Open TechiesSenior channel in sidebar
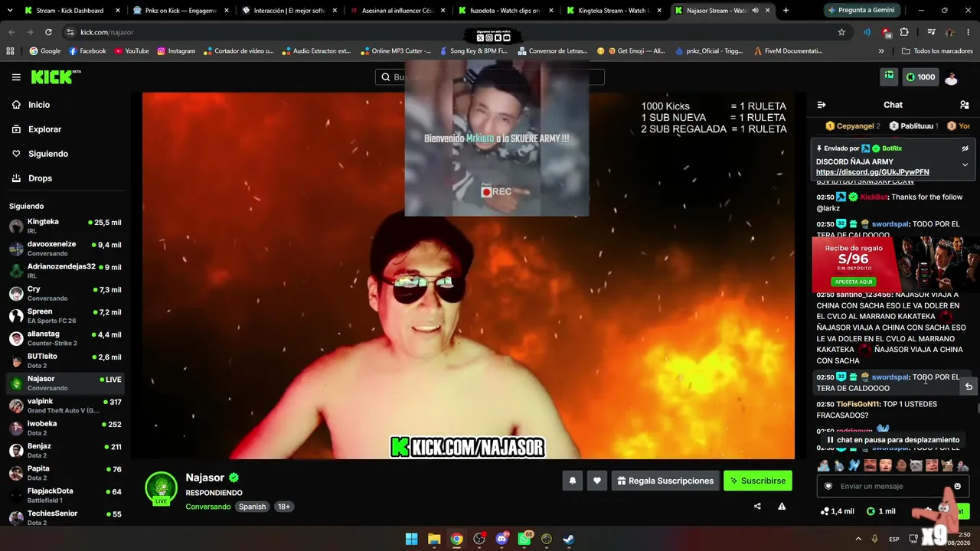980x551 pixels. click(65, 517)
